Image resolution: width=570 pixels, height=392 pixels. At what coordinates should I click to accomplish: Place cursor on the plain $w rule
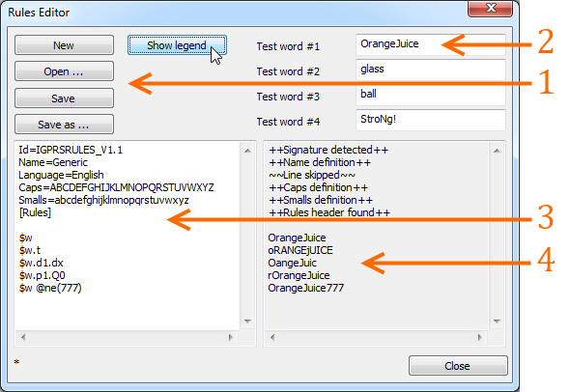(x=26, y=238)
